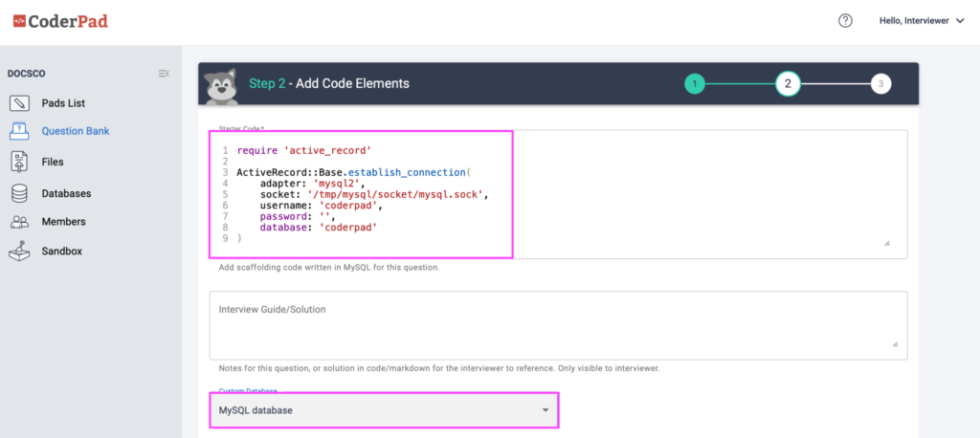980x438 pixels.
Task: Click the Members people icon
Action: [20, 222]
